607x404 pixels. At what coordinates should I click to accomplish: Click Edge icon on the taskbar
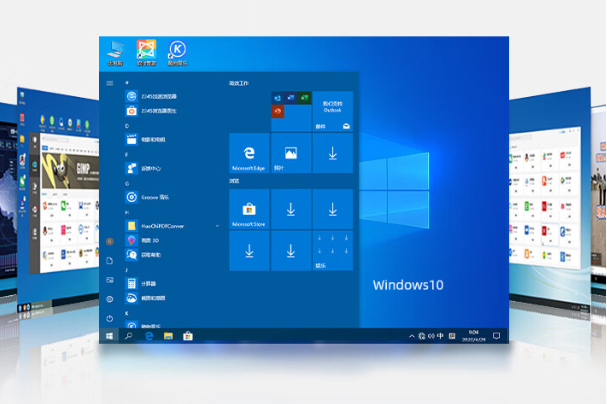click(149, 337)
